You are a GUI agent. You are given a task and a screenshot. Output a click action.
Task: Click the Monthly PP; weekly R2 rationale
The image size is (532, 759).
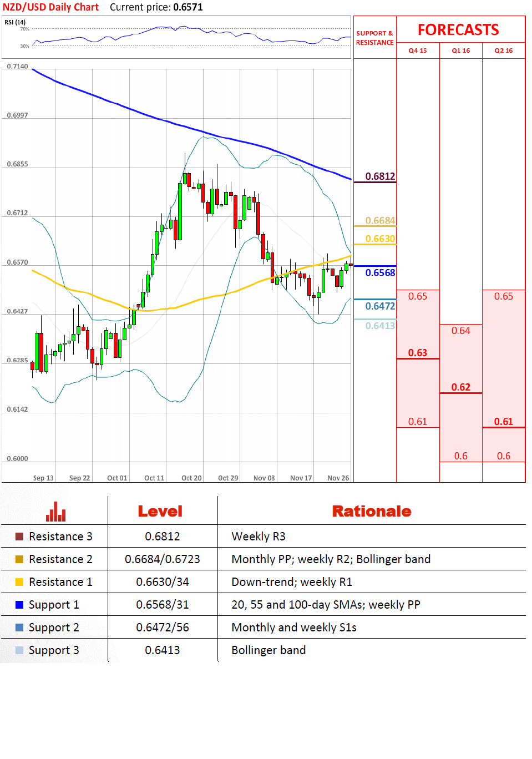click(x=331, y=559)
